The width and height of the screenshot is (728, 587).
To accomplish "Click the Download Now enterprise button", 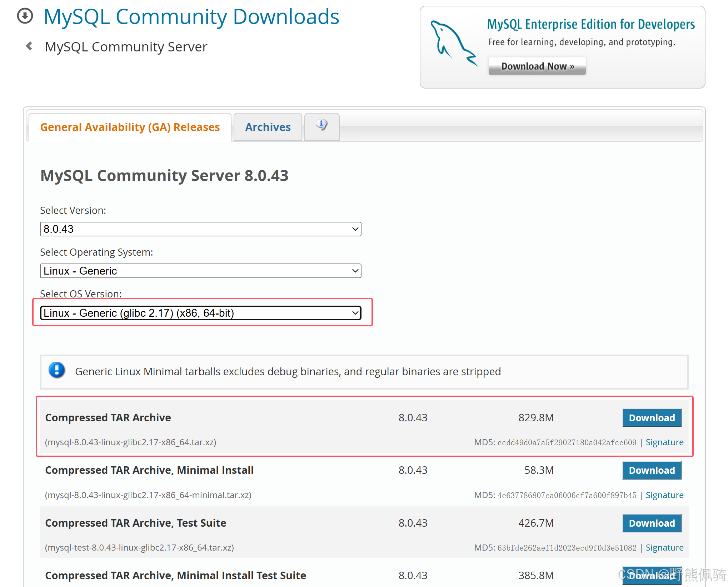I will [x=537, y=66].
